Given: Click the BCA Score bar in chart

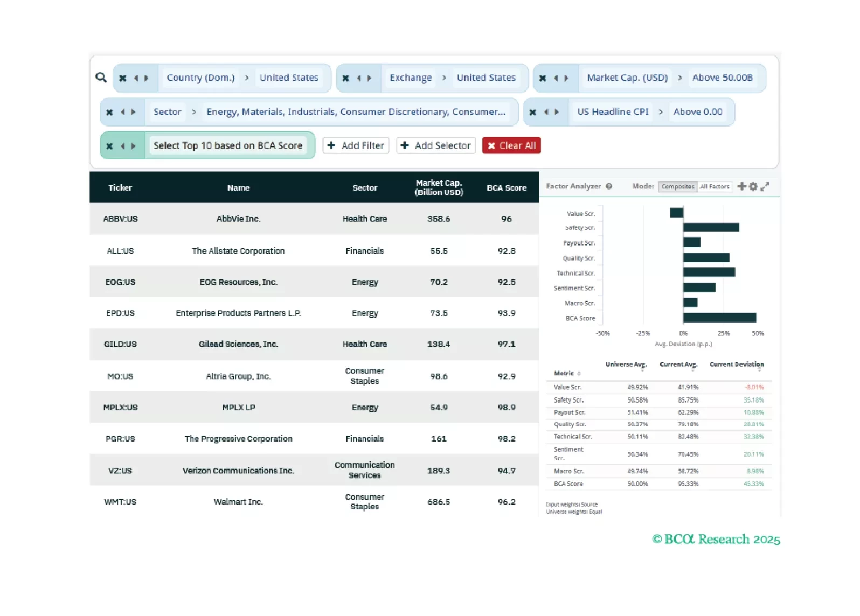Looking at the screenshot, I should (x=719, y=318).
